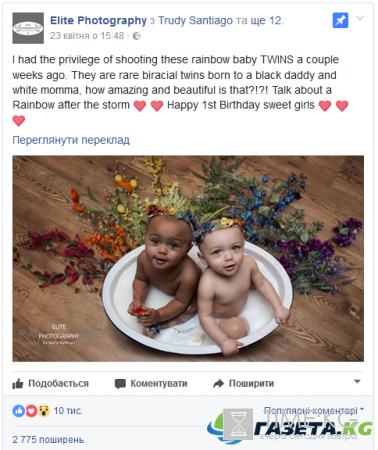Click the Wow emoji reaction icon
The image size is (378, 450).
click(x=44, y=411)
